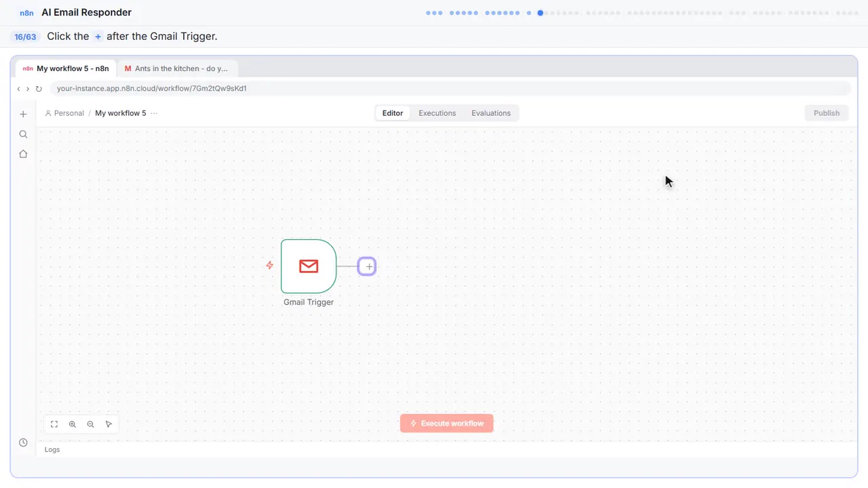Viewport: 868px width, 488px height.
Task: Switch to the Evaluations tab
Action: click(491, 113)
